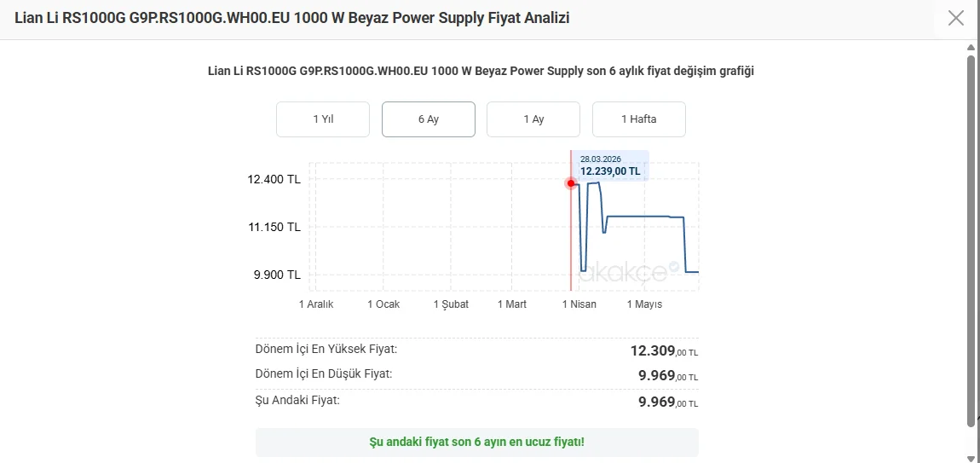Select the 6 Ay time range
Image resolution: width=980 pixels, height=463 pixels.
(x=429, y=119)
